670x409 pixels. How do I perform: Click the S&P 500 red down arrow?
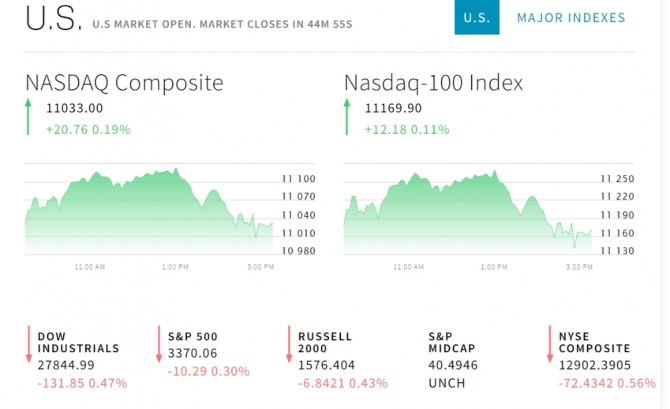click(x=159, y=344)
